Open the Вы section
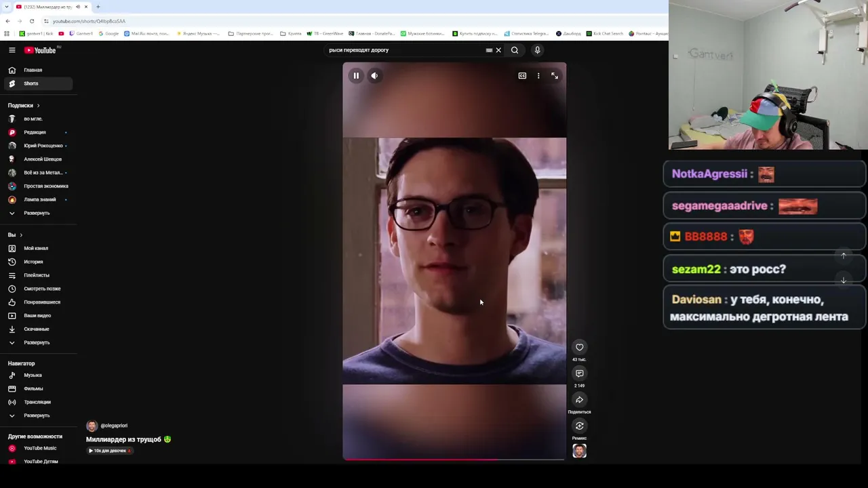The image size is (868, 488). click(15, 235)
